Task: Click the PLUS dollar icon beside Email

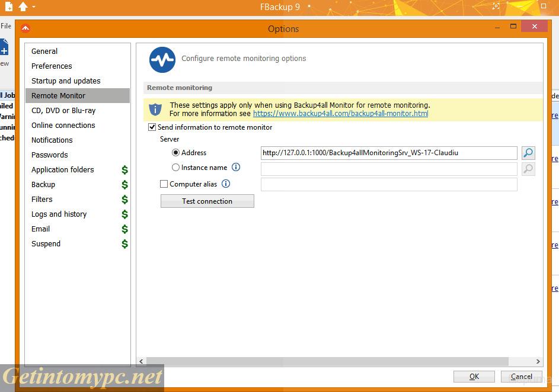Action: coord(125,229)
